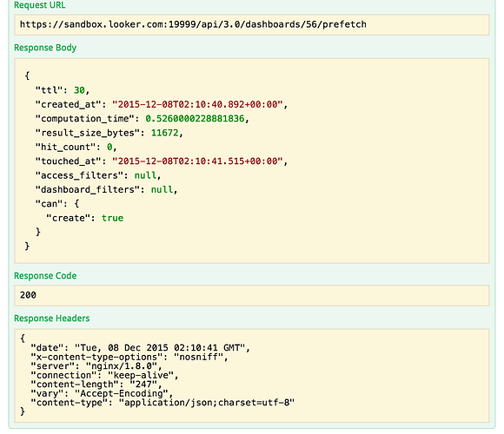Click the Request URL text box

(x=252, y=24)
